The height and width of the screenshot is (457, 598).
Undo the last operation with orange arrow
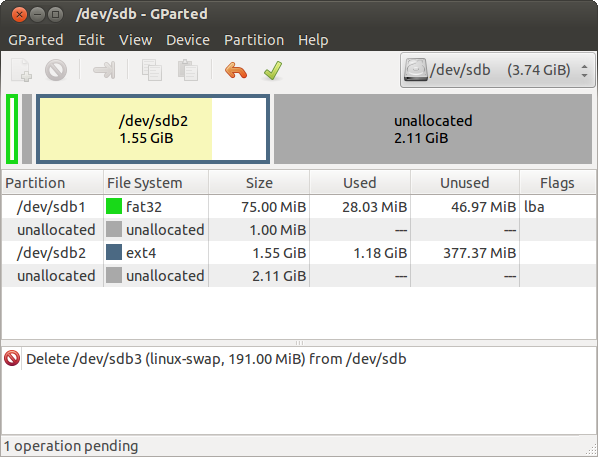236,71
